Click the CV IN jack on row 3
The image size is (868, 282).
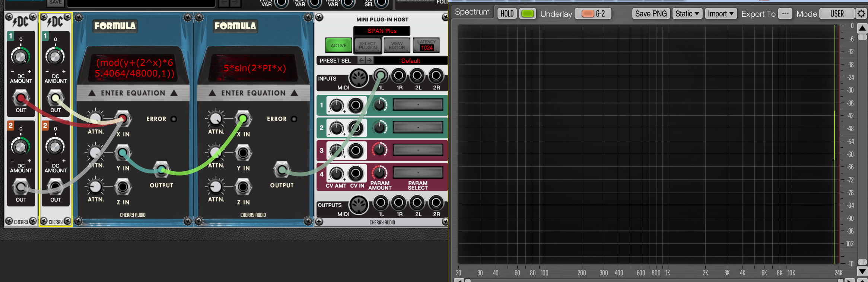pyautogui.click(x=356, y=151)
